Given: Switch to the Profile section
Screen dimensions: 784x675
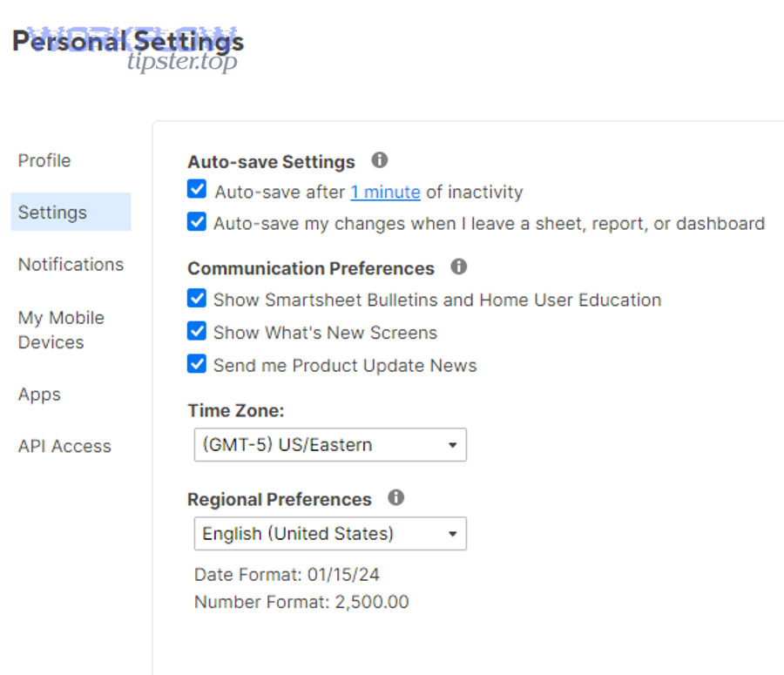Looking at the screenshot, I should (44, 160).
